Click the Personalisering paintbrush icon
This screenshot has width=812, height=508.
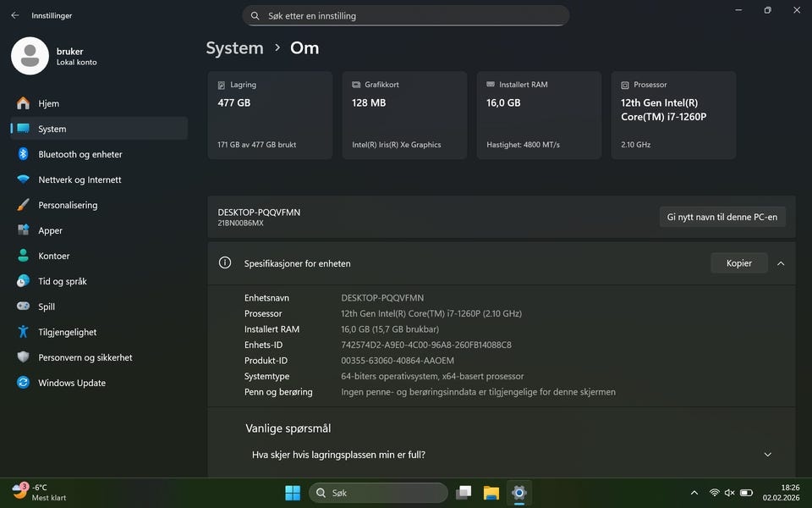24,205
